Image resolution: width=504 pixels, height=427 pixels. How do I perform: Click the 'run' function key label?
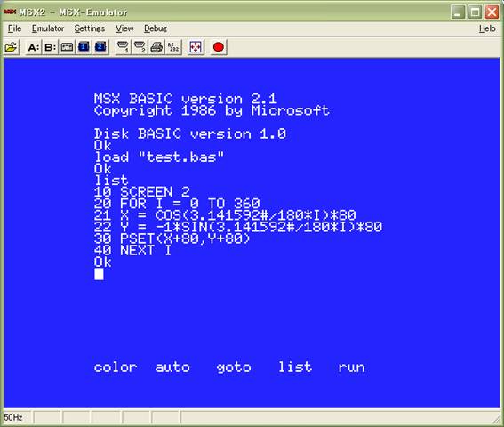(x=351, y=367)
